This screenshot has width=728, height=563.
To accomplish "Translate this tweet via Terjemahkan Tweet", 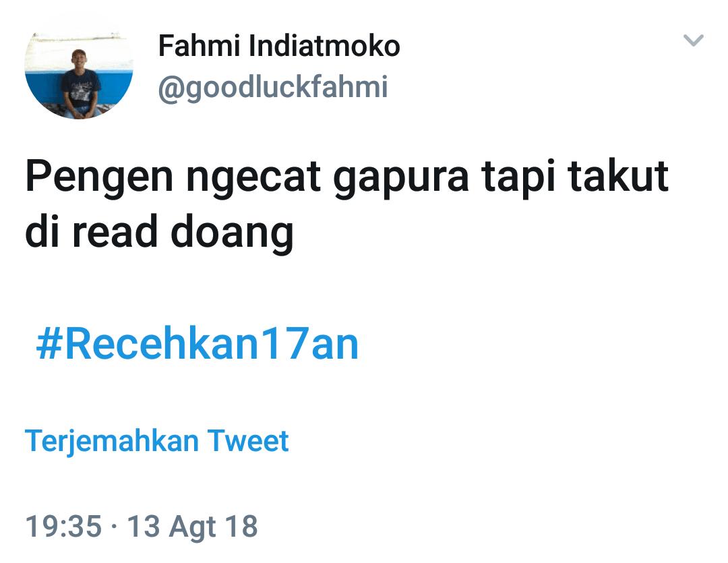I will pyautogui.click(x=157, y=441).
